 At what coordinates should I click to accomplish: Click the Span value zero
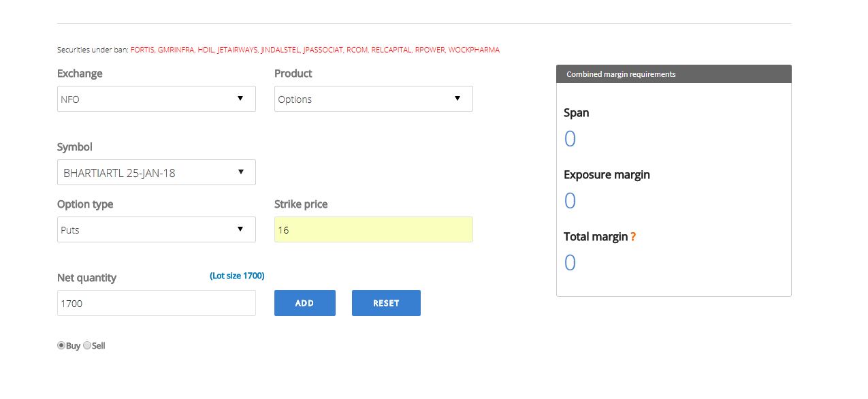pyautogui.click(x=570, y=139)
